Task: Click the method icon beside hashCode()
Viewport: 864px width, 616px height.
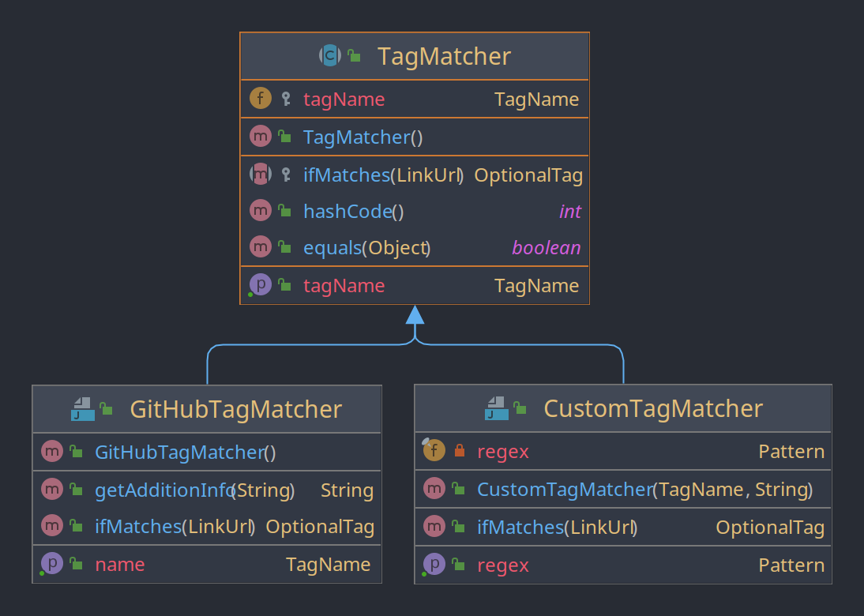Action: [261, 211]
